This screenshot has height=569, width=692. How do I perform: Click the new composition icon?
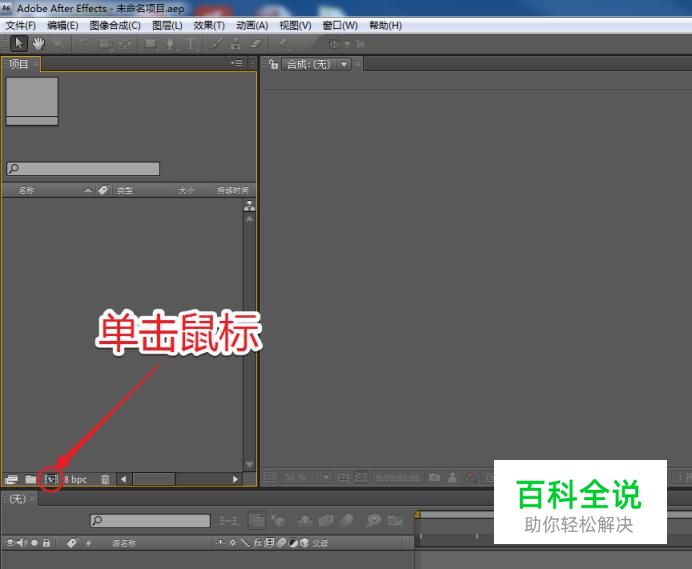tap(51, 479)
